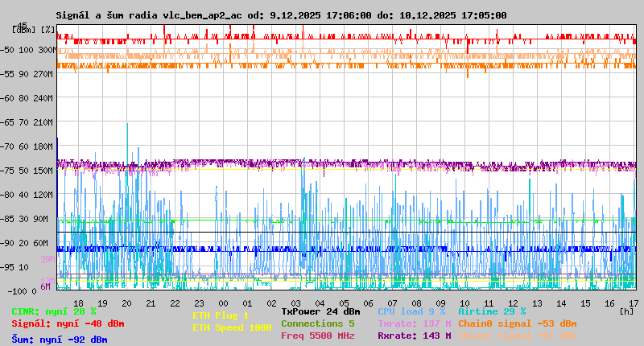Click the CPU load legend label
Image resolution: width=644 pixels, height=346 pixels.
click(x=411, y=311)
